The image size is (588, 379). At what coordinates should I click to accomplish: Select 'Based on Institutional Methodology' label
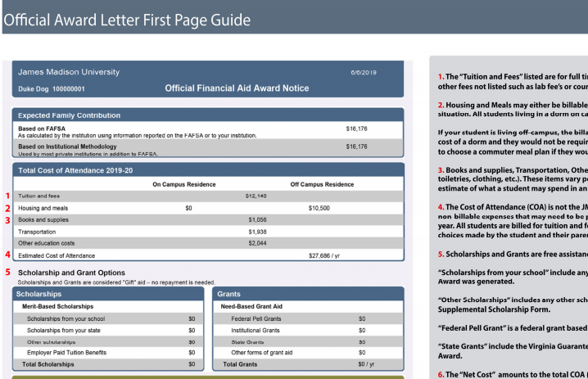coord(67,147)
